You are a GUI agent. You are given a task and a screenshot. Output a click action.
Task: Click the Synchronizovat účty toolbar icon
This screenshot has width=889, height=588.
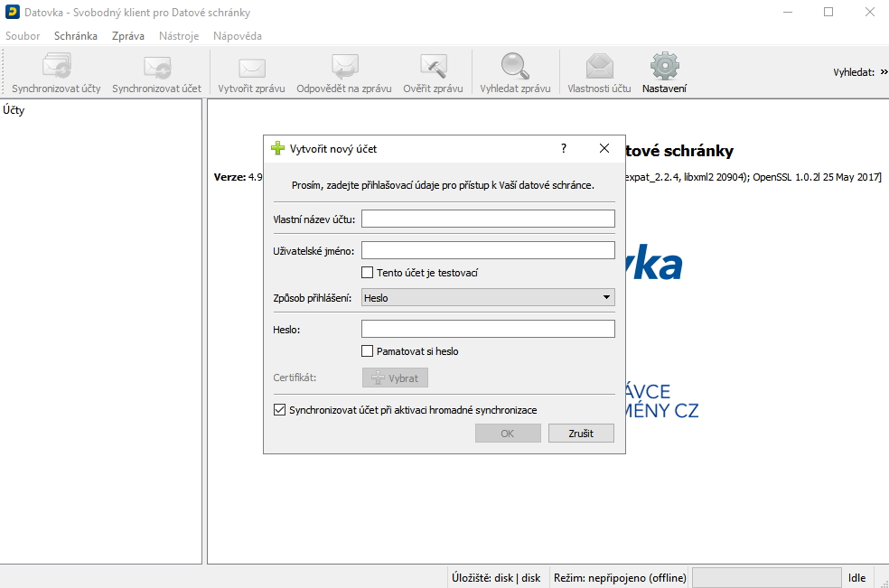coord(56,66)
